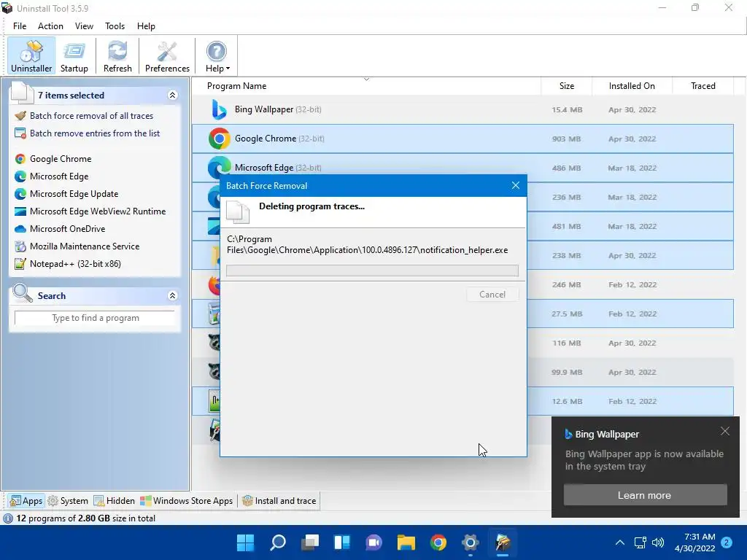Viewport: 747px width, 560px height.
Task: Click the 99.9 MB row in program list
Action: tap(462, 372)
